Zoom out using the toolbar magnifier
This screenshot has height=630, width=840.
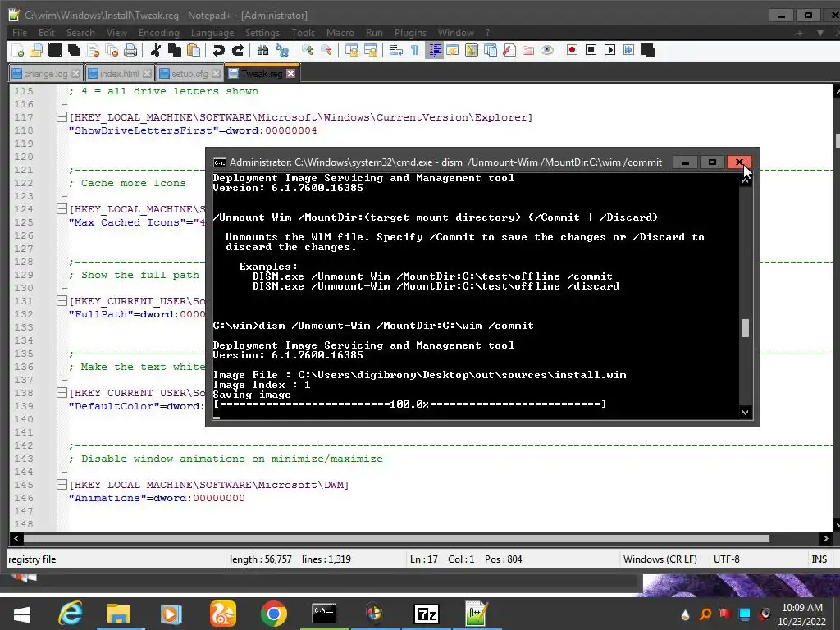coord(326,50)
